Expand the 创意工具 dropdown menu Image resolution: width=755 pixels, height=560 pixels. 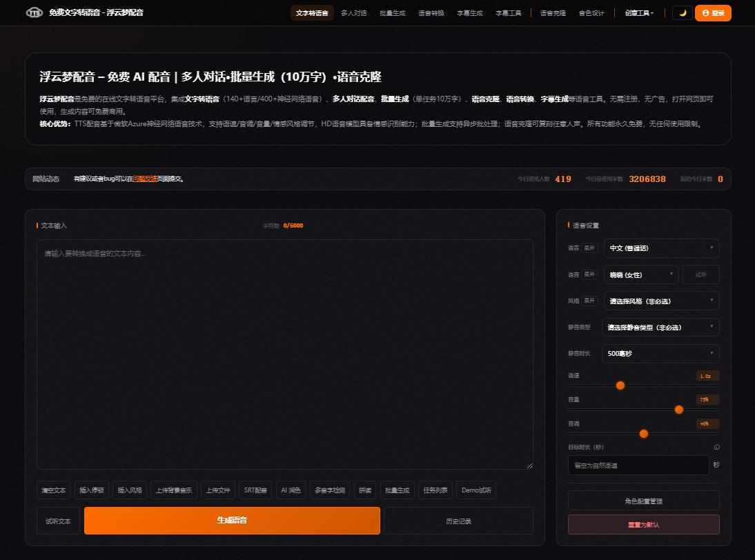tap(640, 13)
